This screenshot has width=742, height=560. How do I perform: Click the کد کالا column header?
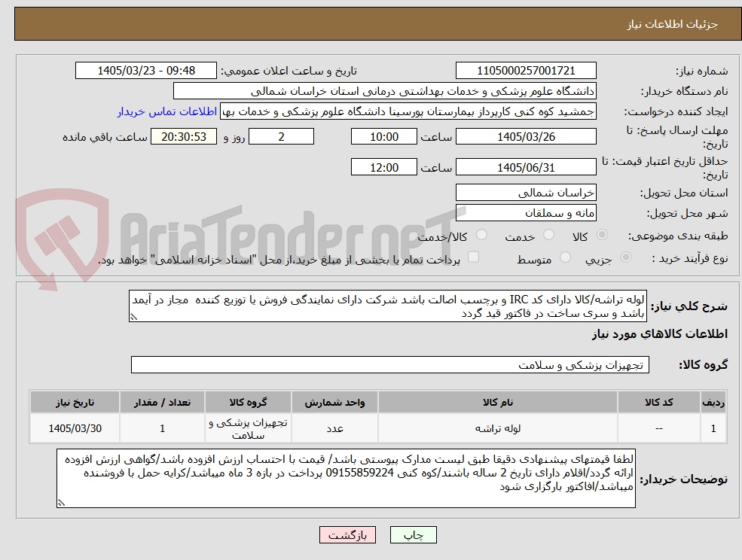(x=659, y=402)
